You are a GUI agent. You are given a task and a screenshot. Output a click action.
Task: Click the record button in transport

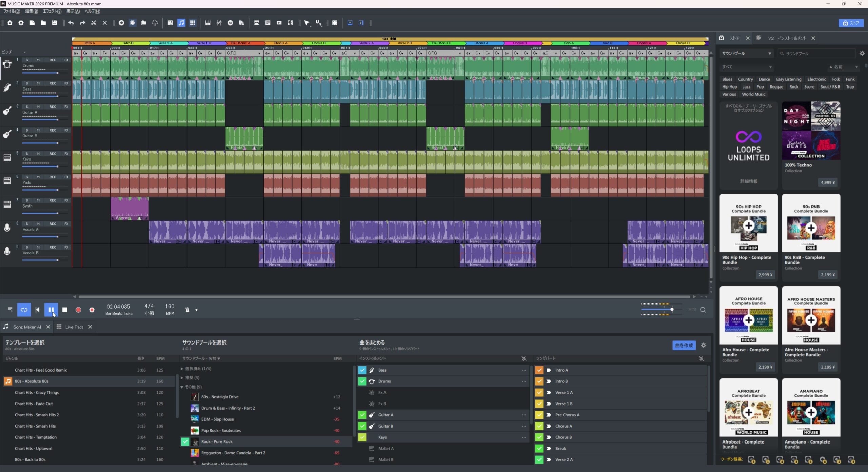click(78, 310)
